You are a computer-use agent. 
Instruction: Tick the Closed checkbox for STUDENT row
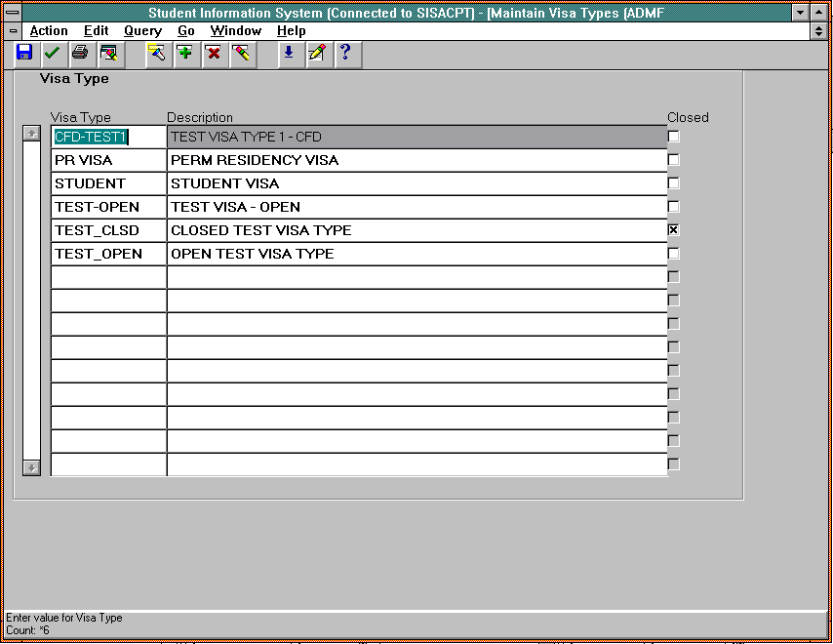pyautogui.click(x=673, y=183)
